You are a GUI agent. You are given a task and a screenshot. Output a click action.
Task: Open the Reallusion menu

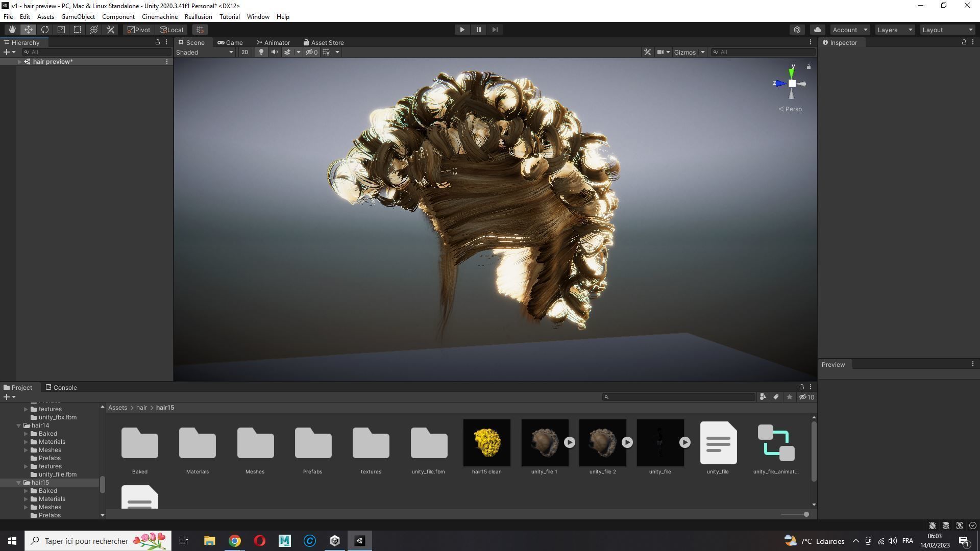198,17
